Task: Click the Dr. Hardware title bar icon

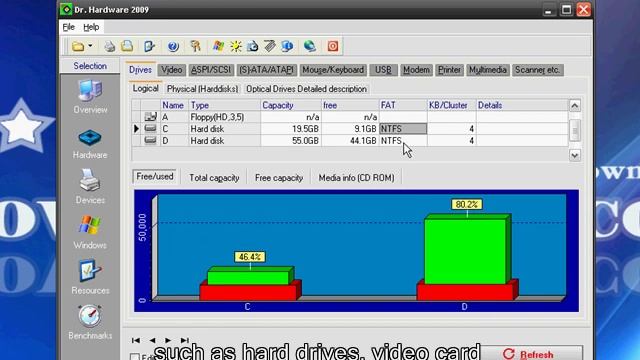Action: (66, 9)
